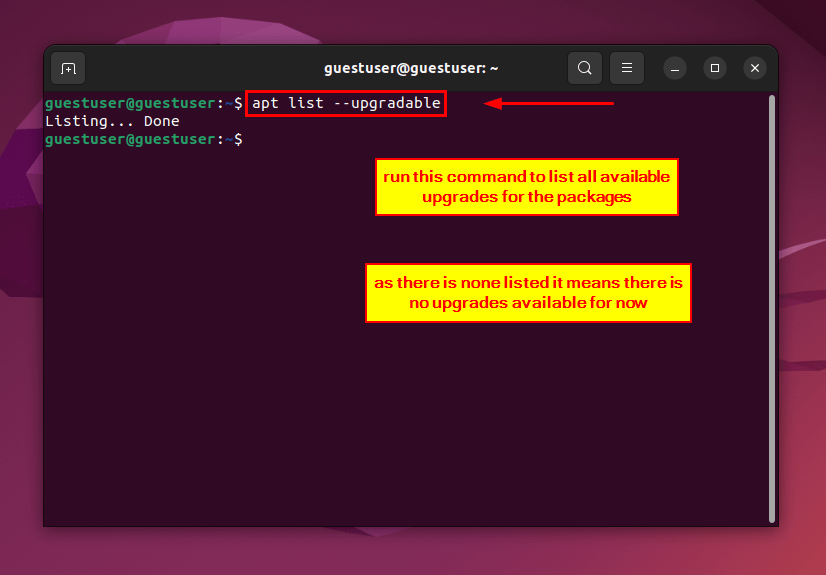Close the terminal window
The image size is (826, 575).
coord(755,68)
